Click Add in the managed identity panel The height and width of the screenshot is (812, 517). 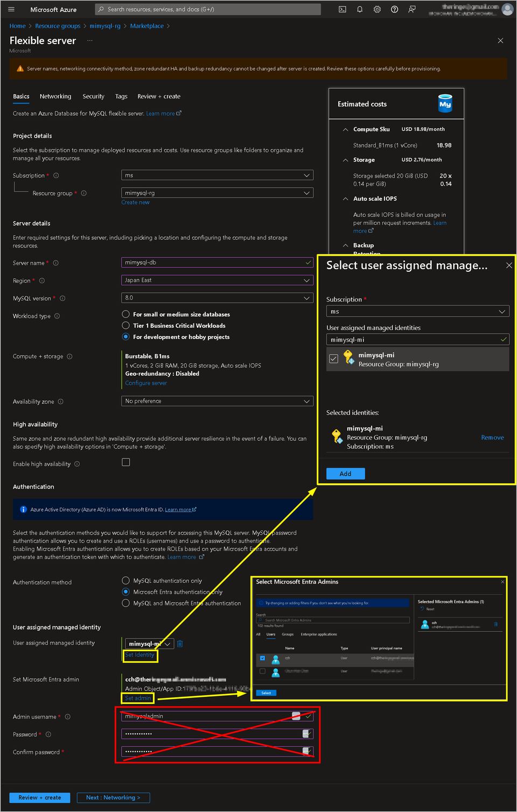[345, 474]
